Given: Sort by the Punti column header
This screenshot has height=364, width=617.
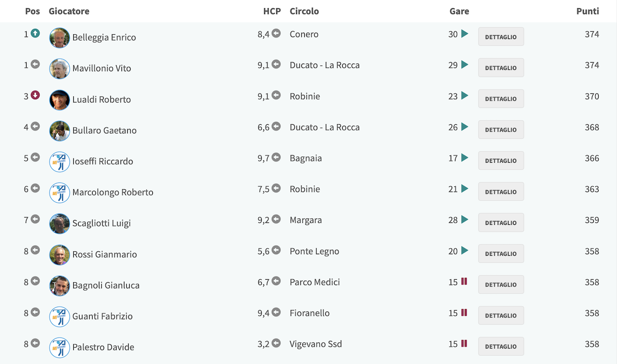Looking at the screenshot, I should coord(588,11).
